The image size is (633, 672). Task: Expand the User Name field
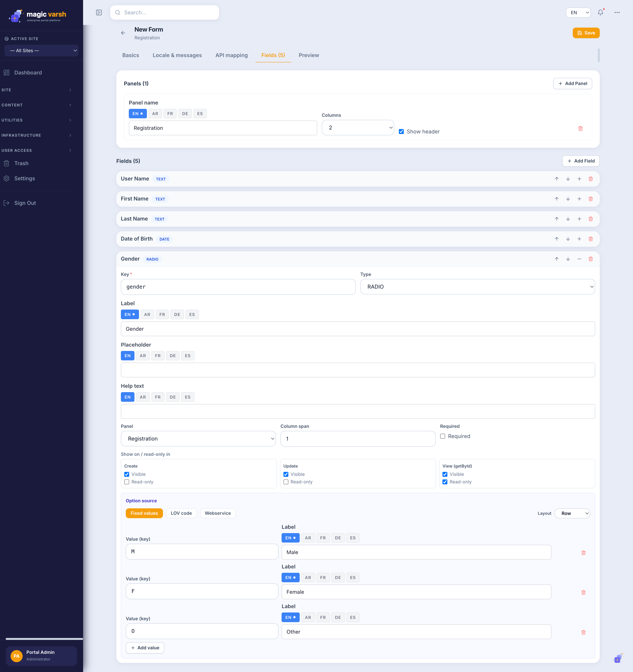coord(579,179)
